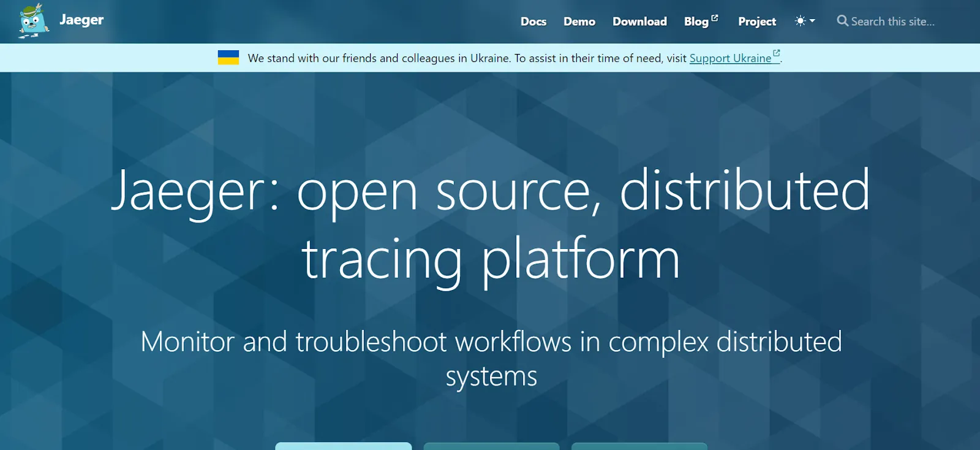The width and height of the screenshot is (980, 450).
Task: Open the Jaeger home link text
Action: coord(81,20)
